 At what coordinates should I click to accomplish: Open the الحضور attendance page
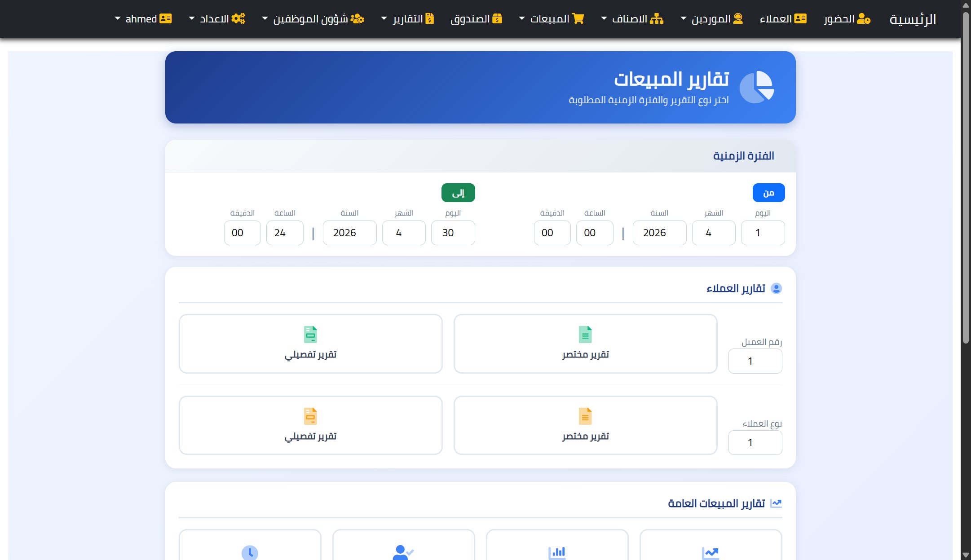847,19
